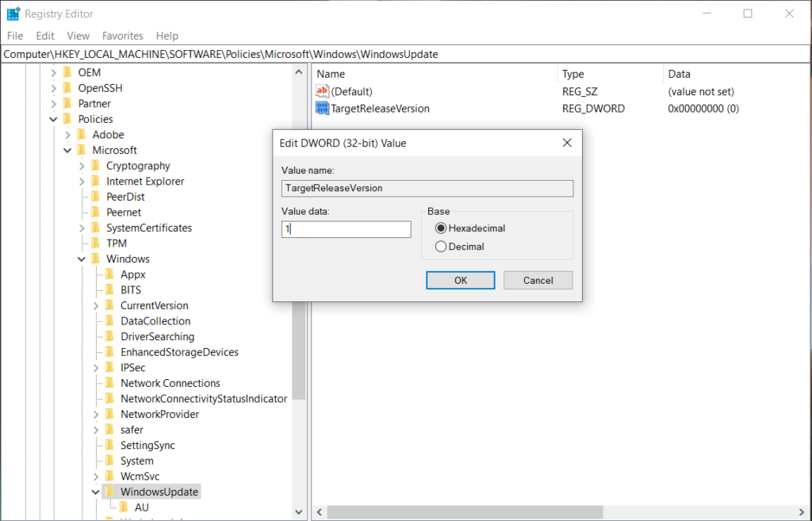This screenshot has height=521, width=812.
Task: Click the AU subkey folder icon
Action: 124,508
